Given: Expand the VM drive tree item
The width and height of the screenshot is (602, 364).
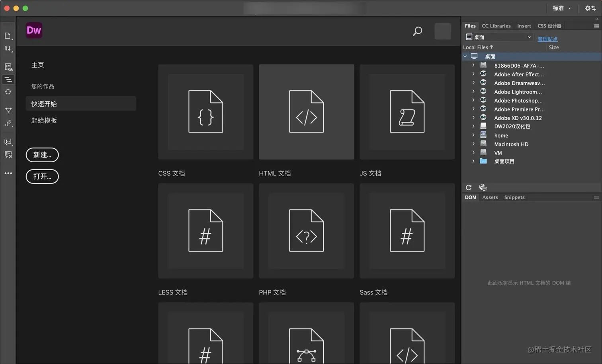Looking at the screenshot, I should (x=473, y=153).
